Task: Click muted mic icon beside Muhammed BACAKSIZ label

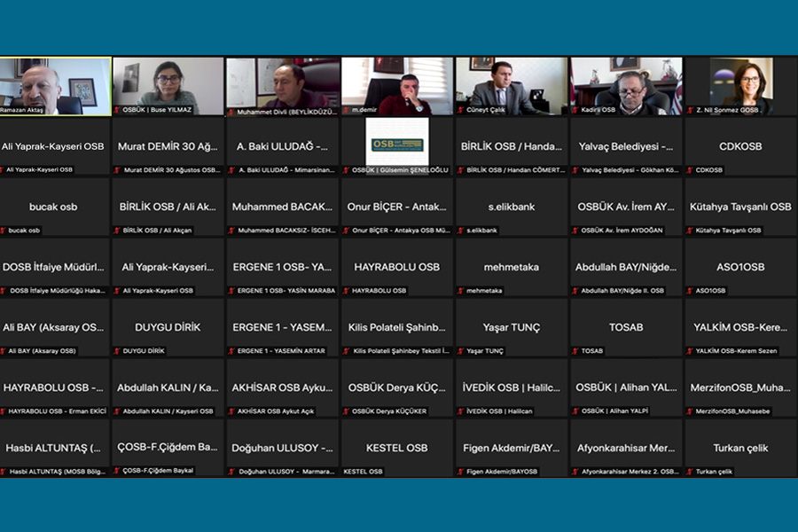Action: tap(232, 231)
